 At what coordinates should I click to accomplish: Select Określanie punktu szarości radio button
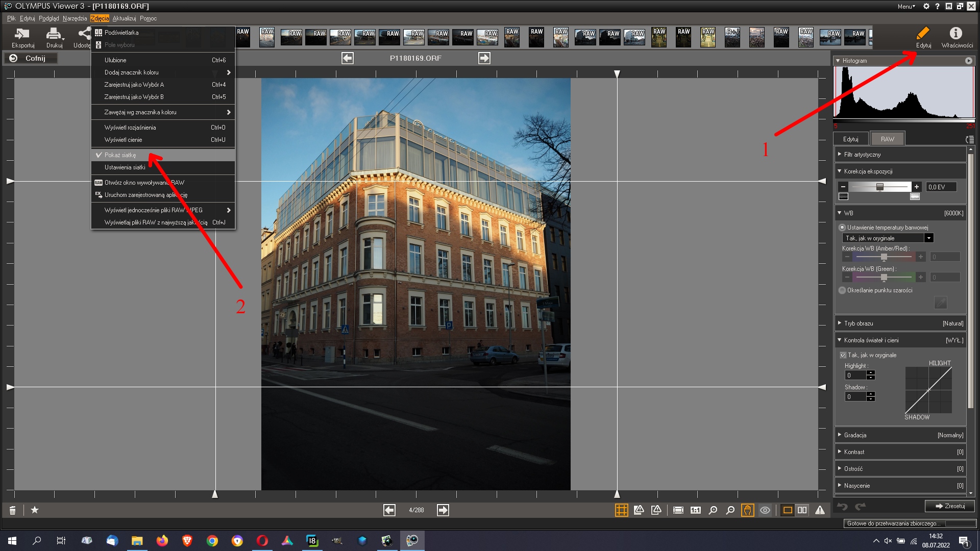coord(842,290)
